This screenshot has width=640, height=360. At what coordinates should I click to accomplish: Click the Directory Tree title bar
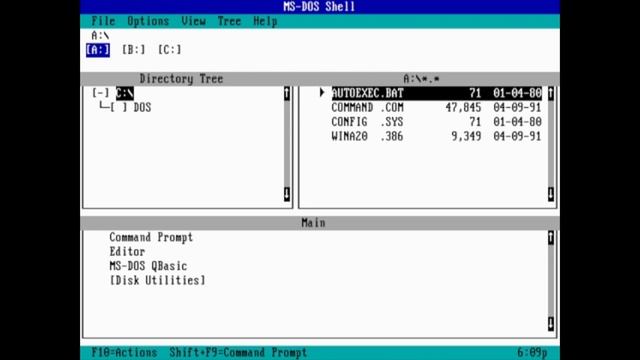click(x=181, y=79)
